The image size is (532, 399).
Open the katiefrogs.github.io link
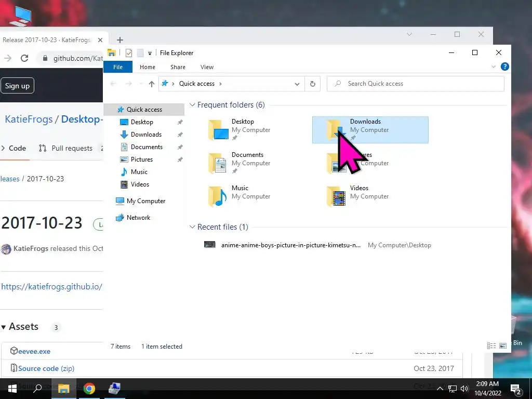pos(51,287)
